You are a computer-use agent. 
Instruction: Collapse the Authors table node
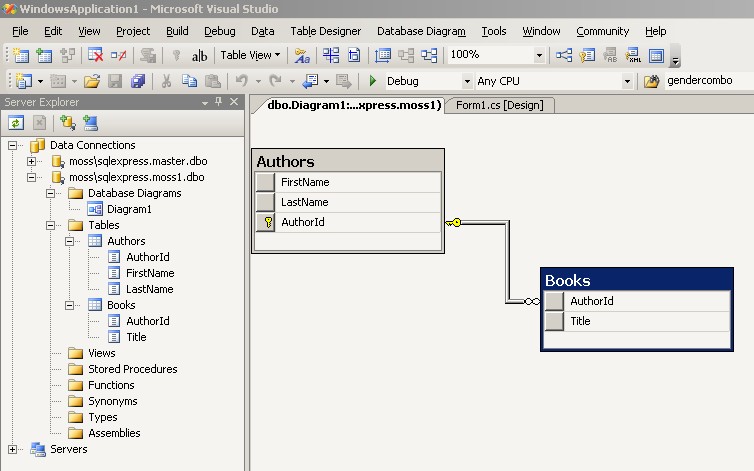coord(69,241)
